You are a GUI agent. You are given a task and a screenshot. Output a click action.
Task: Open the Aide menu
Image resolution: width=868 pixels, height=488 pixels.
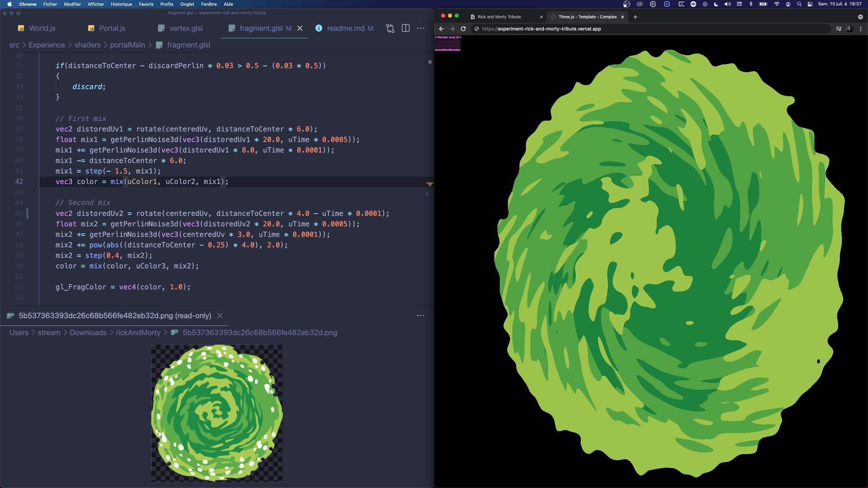(x=229, y=4)
